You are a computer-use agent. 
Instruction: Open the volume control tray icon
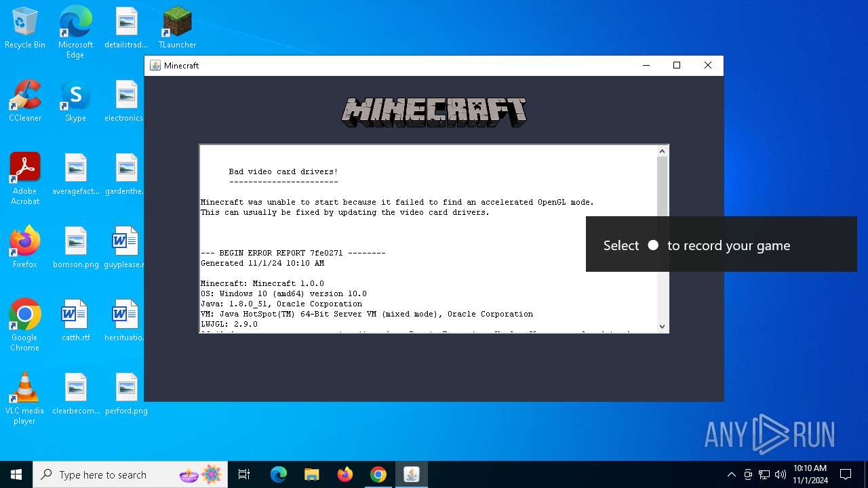781,474
